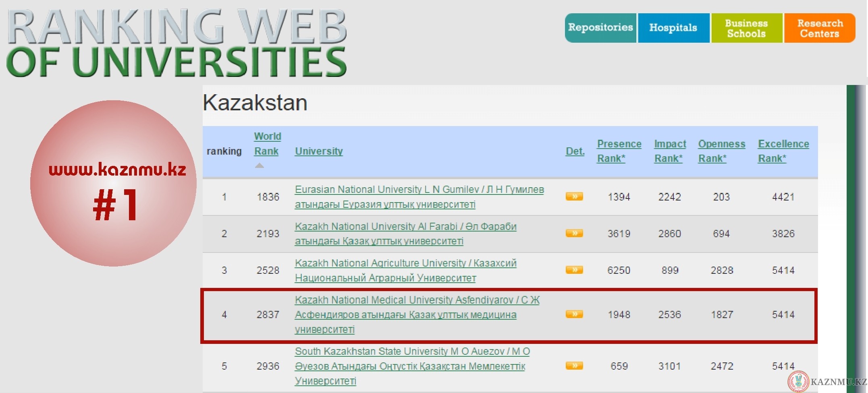Open South Kazakhstan State University M O Auezov link
The height and width of the screenshot is (393, 868).
(412, 366)
